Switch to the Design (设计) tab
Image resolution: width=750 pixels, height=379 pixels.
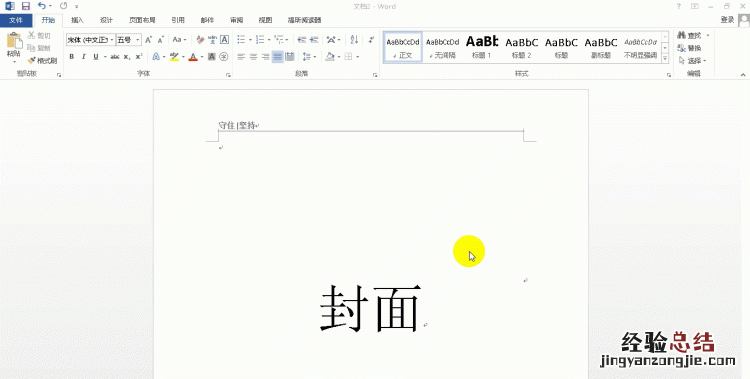106,20
